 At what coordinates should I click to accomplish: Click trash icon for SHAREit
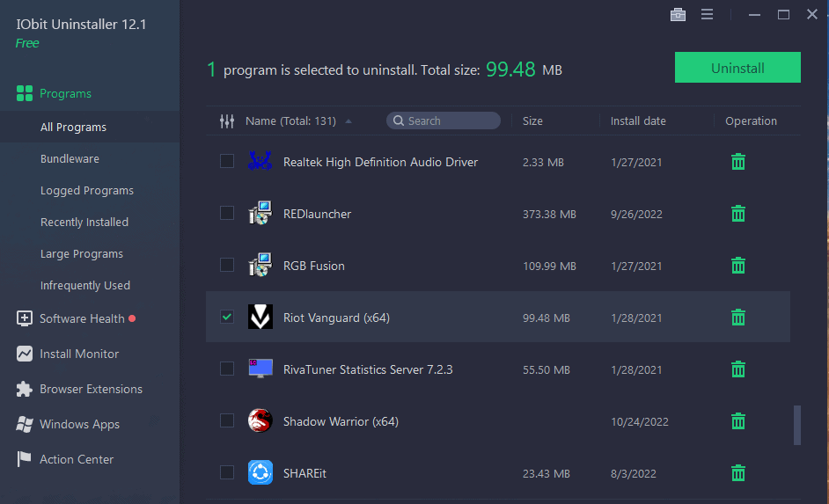738,473
